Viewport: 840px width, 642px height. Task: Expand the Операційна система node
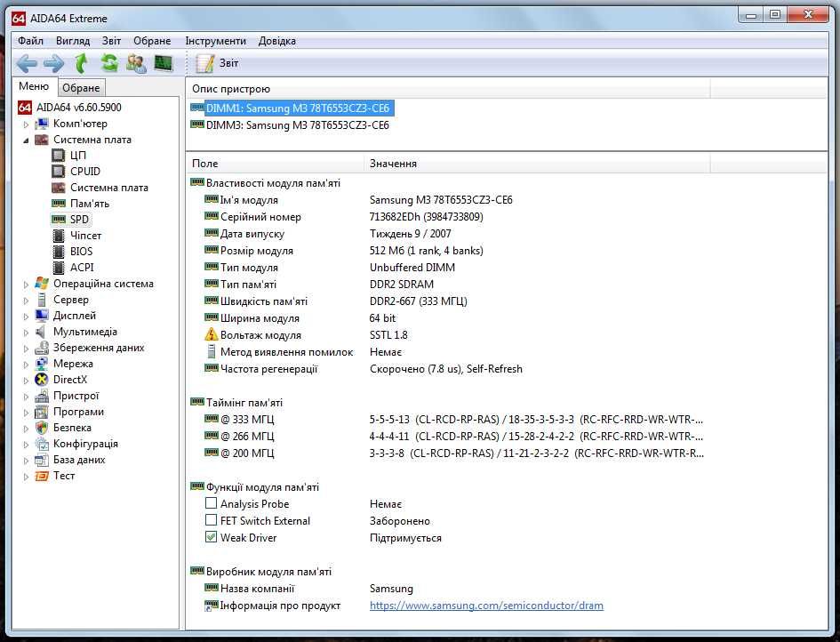26,285
